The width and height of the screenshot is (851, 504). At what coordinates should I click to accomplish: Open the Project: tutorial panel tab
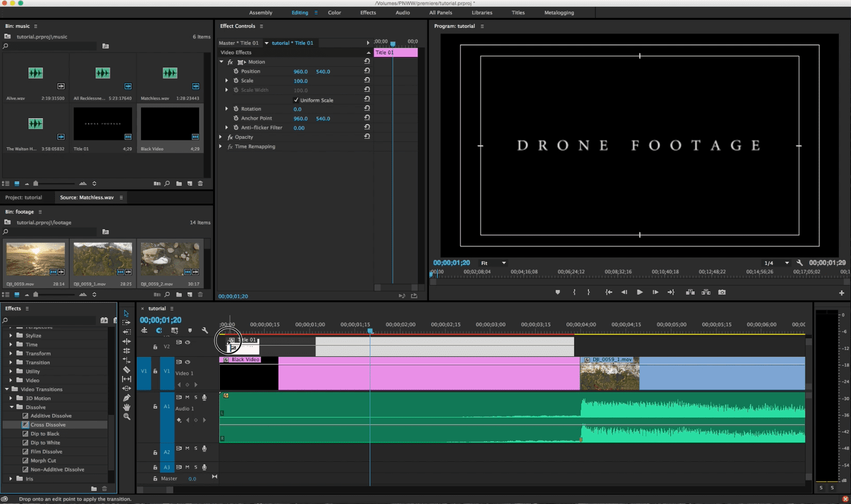24,197
